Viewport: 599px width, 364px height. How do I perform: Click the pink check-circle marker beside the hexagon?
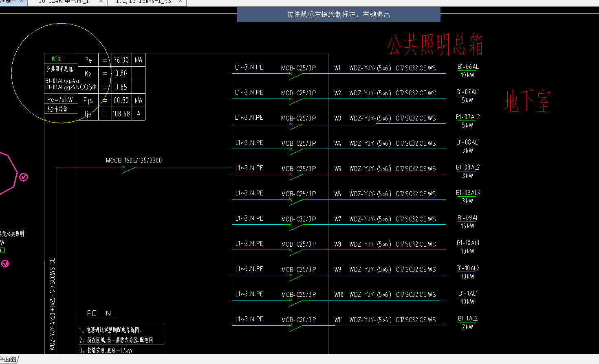pyautogui.click(x=24, y=177)
